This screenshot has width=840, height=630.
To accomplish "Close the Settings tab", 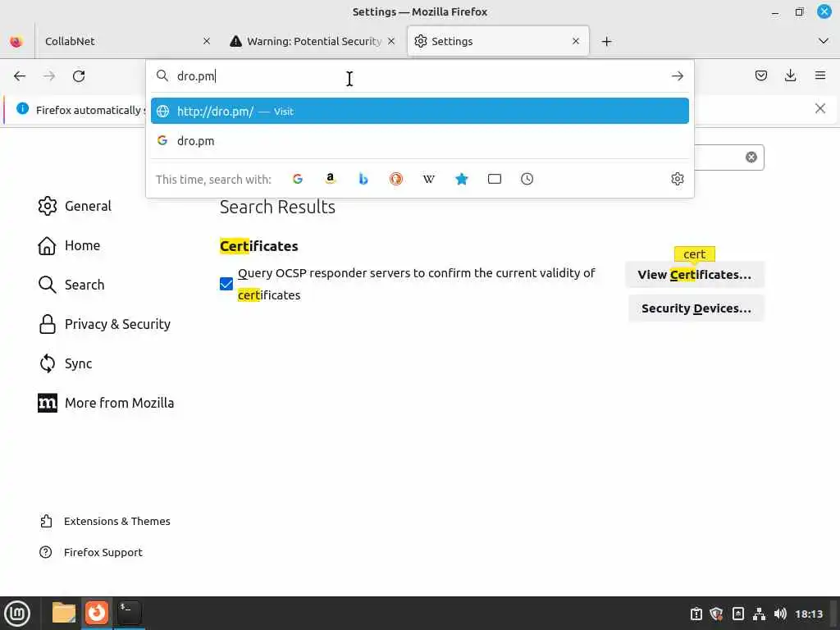I will click(x=576, y=41).
